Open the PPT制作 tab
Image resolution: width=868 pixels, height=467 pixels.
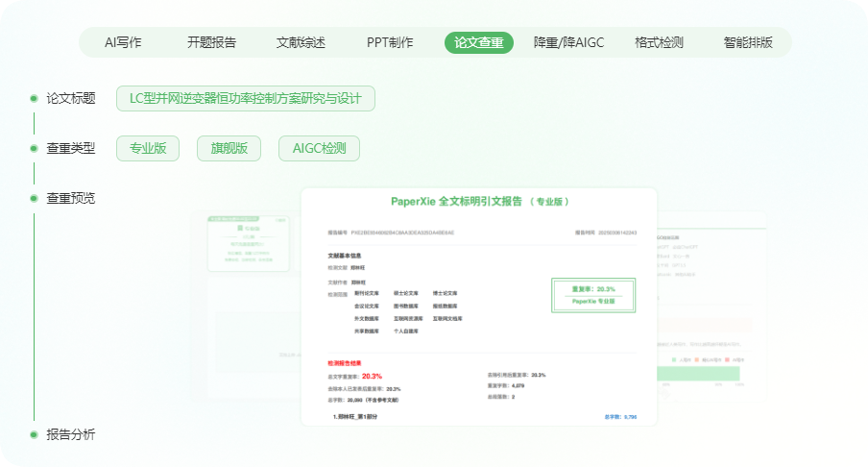click(390, 42)
